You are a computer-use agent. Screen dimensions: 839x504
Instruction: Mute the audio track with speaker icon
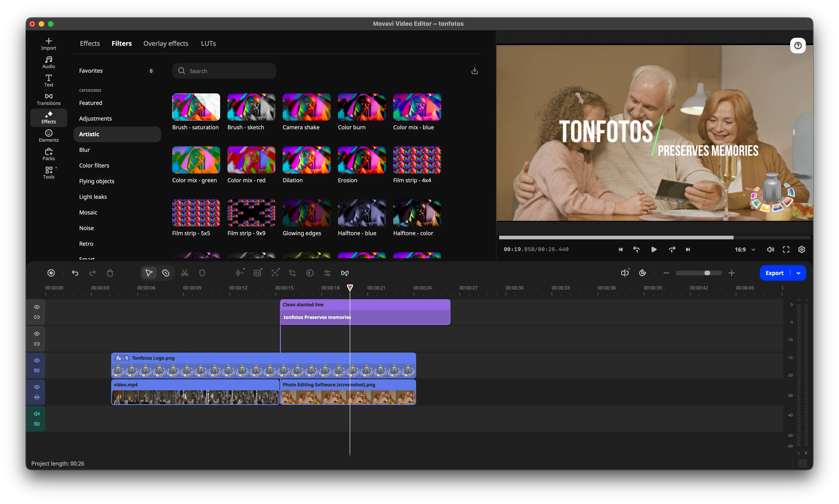point(37,414)
